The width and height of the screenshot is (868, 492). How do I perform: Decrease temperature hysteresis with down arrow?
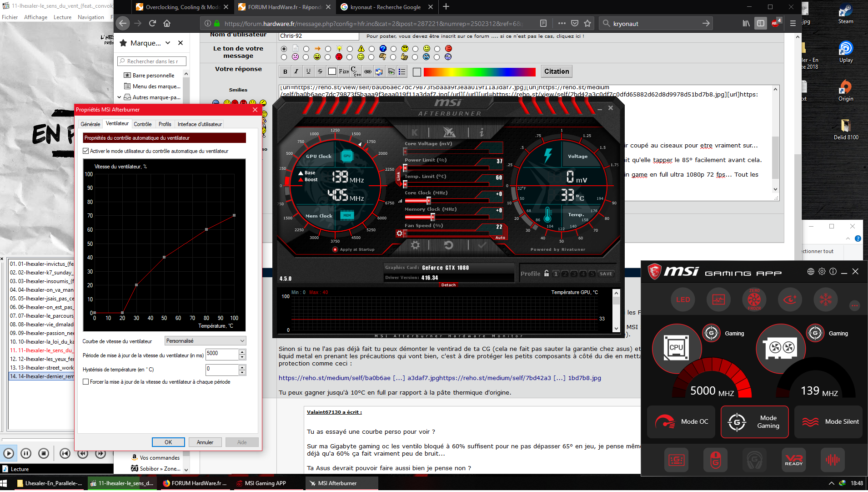(x=242, y=372)
